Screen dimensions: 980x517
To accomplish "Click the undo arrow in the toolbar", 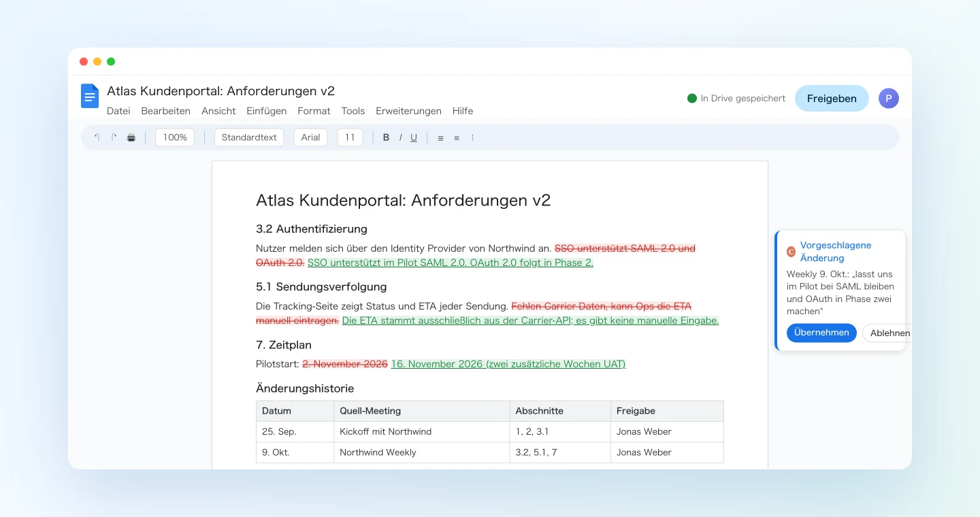I will tap(97, 137).
